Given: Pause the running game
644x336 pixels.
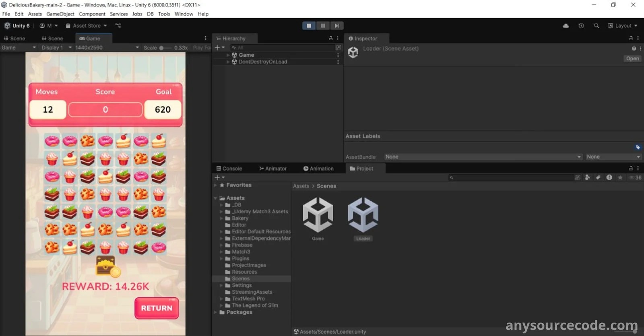Looking at the screenshot, I should point(323,26).
